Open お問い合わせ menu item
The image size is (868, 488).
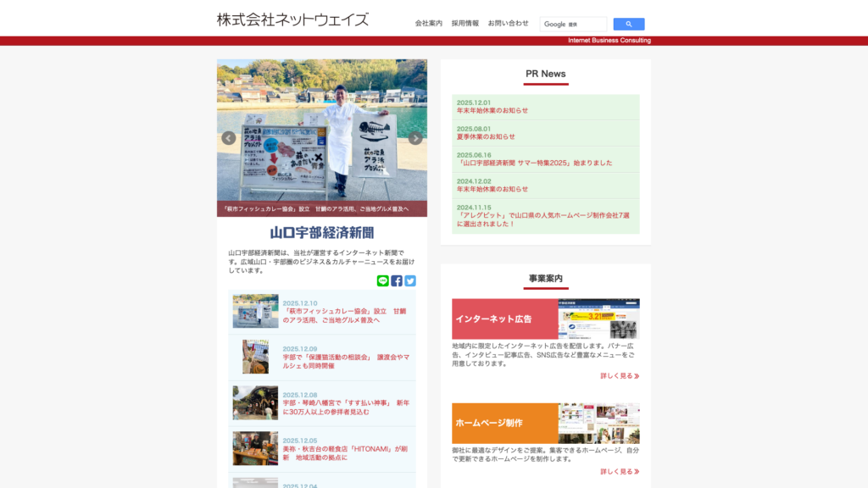(508, 24)
